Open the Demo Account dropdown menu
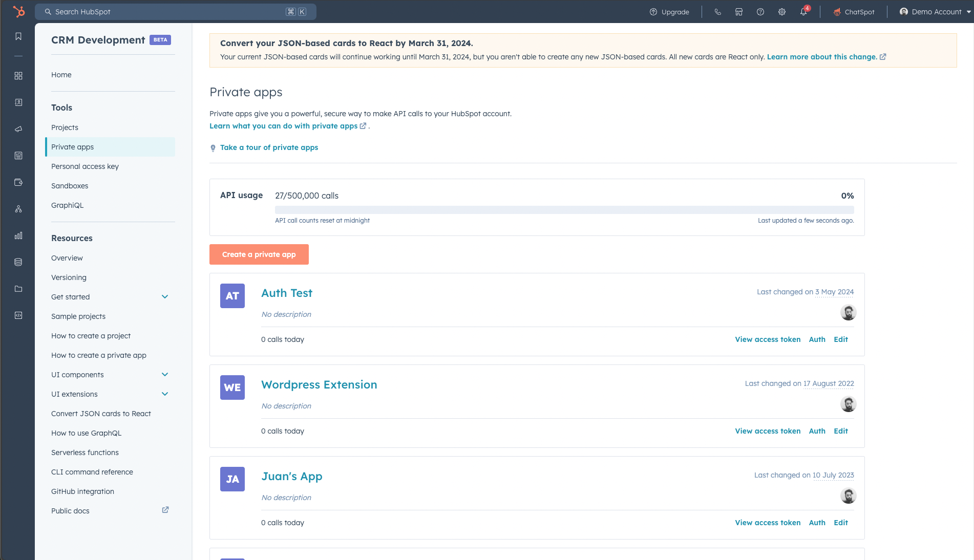The width and height of the screenshot is (974, 560). click(935, 12)
